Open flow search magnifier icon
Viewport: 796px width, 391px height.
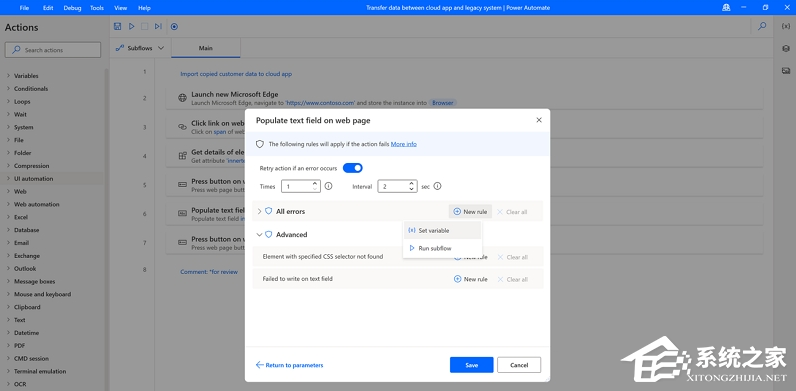click(x=762, y=26)
